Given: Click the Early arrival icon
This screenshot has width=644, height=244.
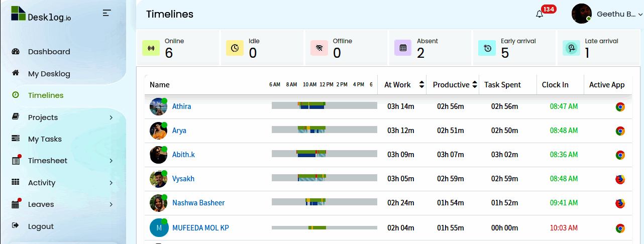Looking at the screenshot, I should coord(487,48).
